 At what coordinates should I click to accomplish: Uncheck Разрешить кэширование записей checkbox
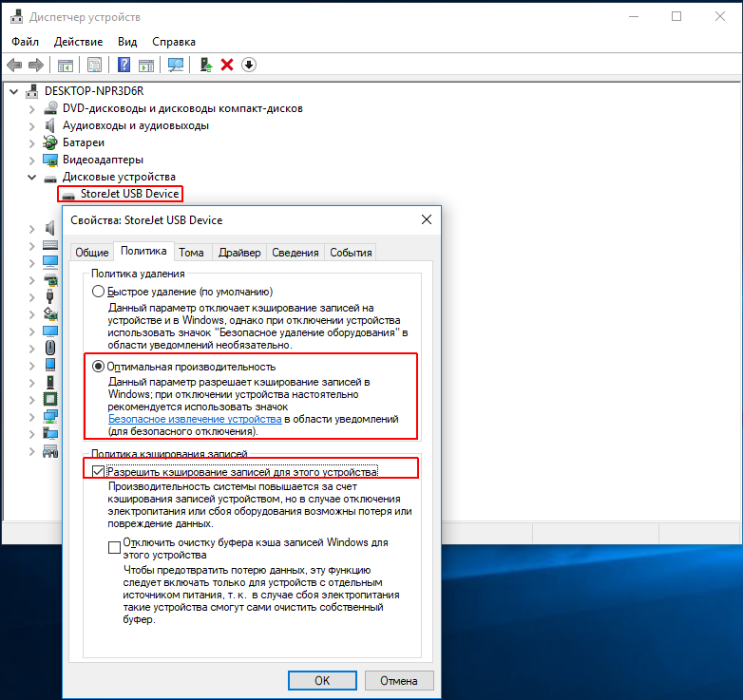pyautogui.click(x=98, y=471)
